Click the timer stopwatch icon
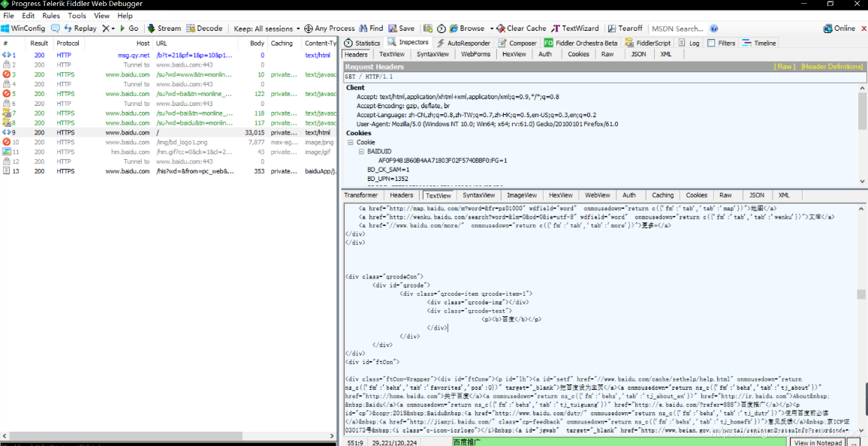This screenshot has height=446, width=868. 442,29
